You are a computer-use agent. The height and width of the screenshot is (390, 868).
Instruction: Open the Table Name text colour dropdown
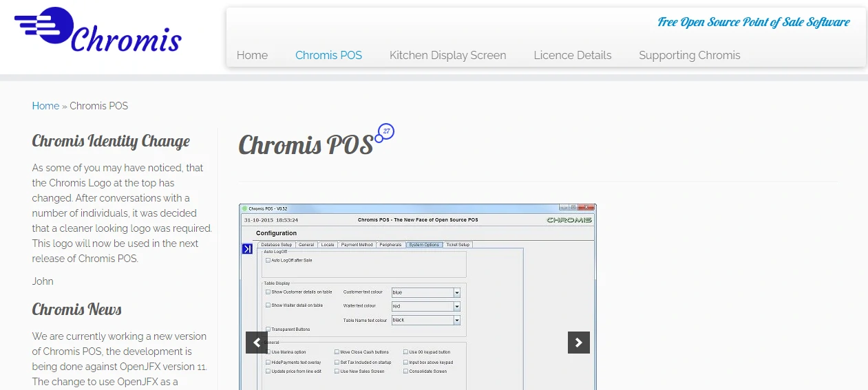[x=456, y=320]
